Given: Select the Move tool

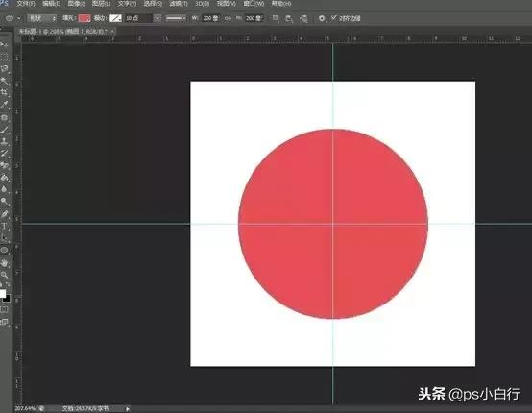Looking at the screenshot, I should pyautogui.click(x=5, y=44).
